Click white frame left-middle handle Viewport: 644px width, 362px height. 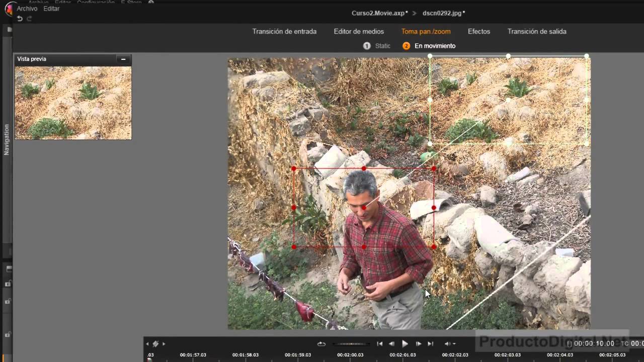click(x=430, y=100)
